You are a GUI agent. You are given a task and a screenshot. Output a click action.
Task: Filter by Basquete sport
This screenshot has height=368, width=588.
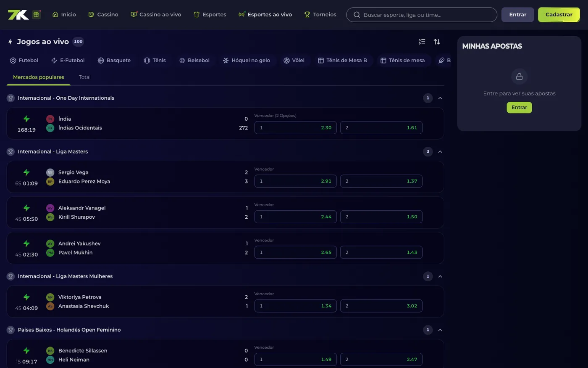pyautogui.click(x=114, y=61)
